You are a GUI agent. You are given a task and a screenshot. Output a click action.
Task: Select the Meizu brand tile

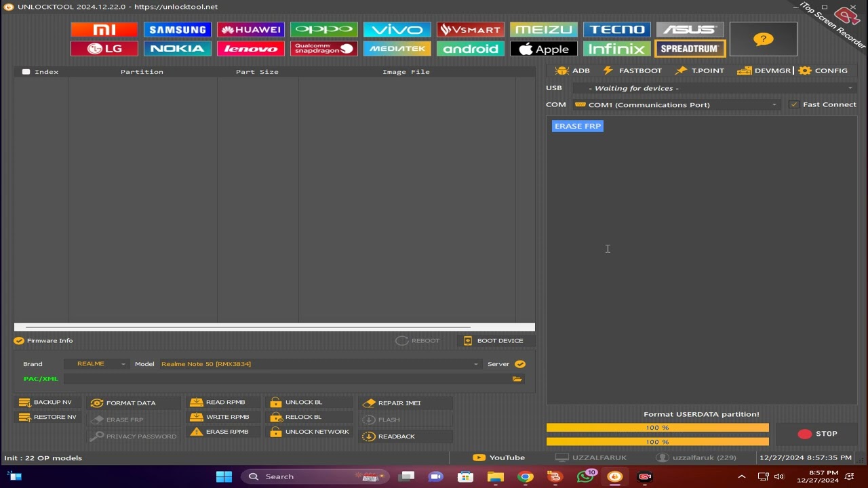click(x=544, y=30)
